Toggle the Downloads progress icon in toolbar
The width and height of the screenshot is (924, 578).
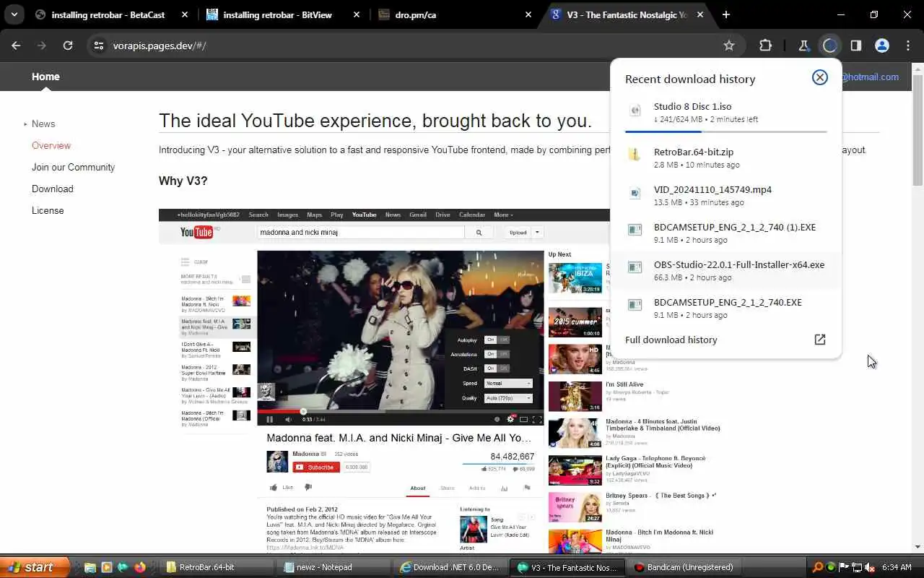[x=829, y=46]
